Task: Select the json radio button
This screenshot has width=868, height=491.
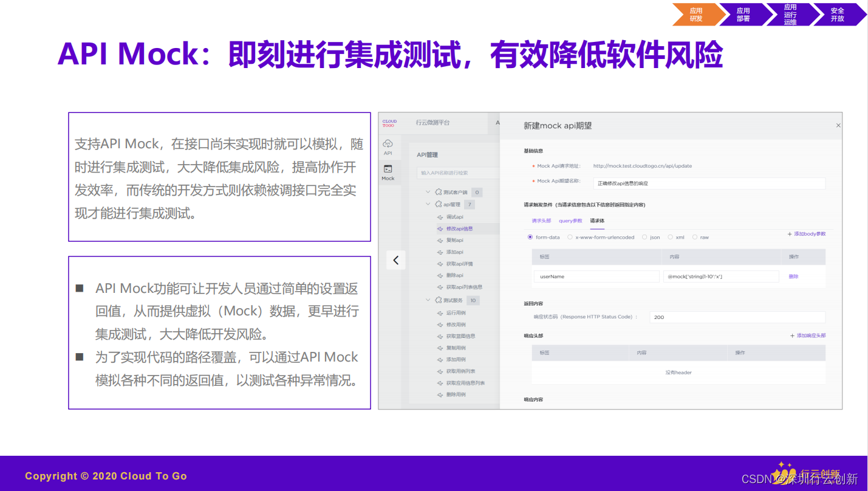Action: pos(644,237)
